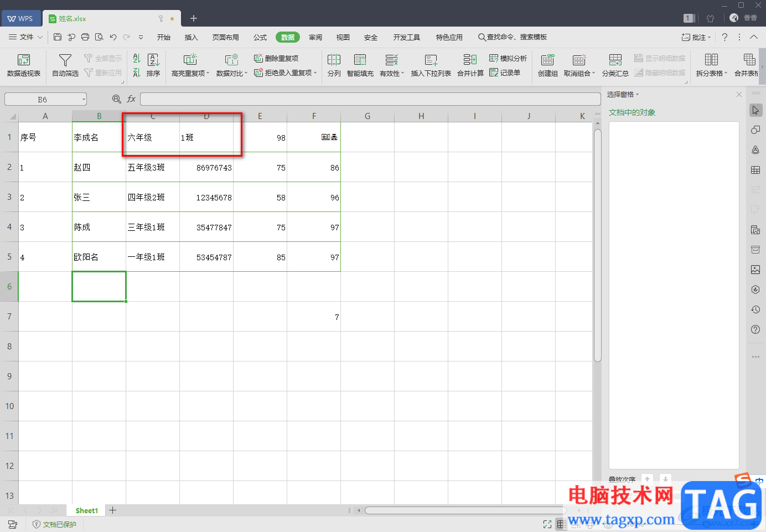Open Record Form (记录单)
The width and height of the screenshot is (766, 532).
[x=505, y=73]
